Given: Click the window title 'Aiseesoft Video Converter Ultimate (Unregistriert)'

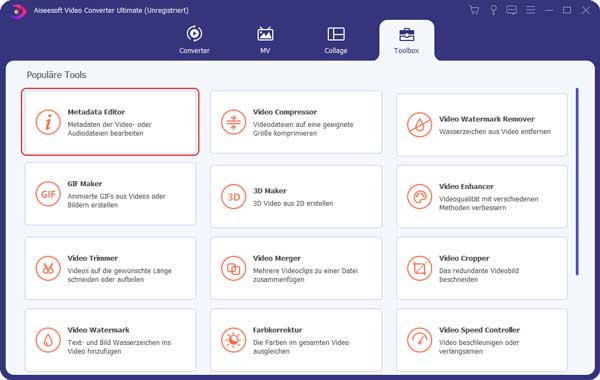Looking at the screenshot, I should 111,10.
